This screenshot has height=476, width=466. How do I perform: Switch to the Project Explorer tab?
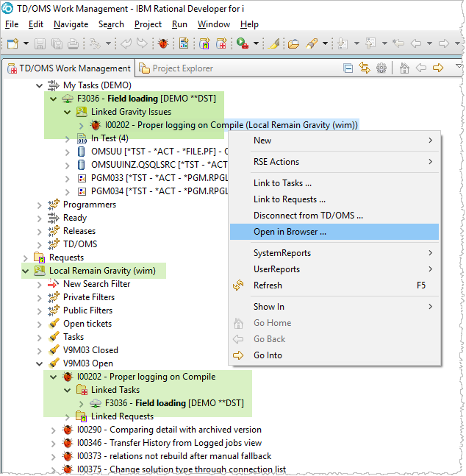(182, 68)
